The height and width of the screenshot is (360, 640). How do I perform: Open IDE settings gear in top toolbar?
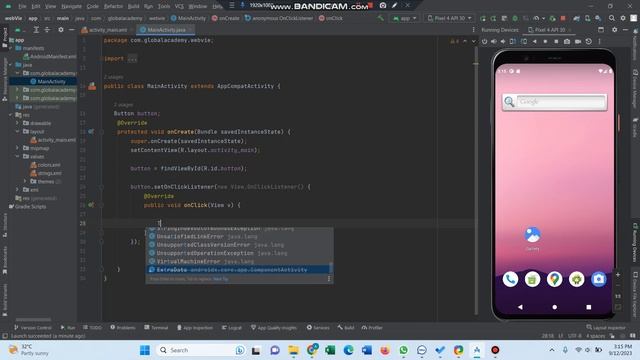pyautogui.click(x=623, y=18)
